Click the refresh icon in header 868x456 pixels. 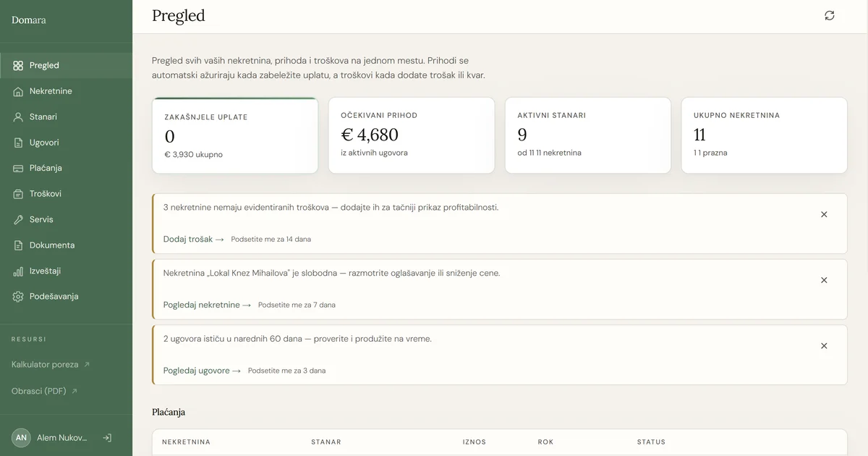click(829, 16)
